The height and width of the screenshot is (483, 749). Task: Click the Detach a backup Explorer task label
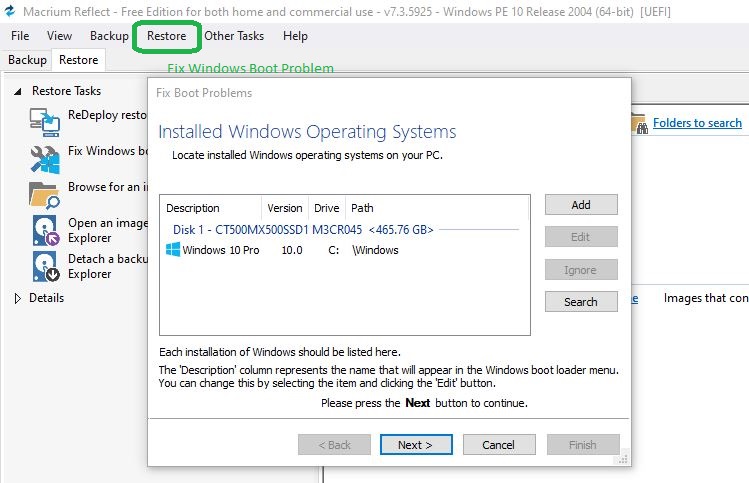(x=107, y=266)
